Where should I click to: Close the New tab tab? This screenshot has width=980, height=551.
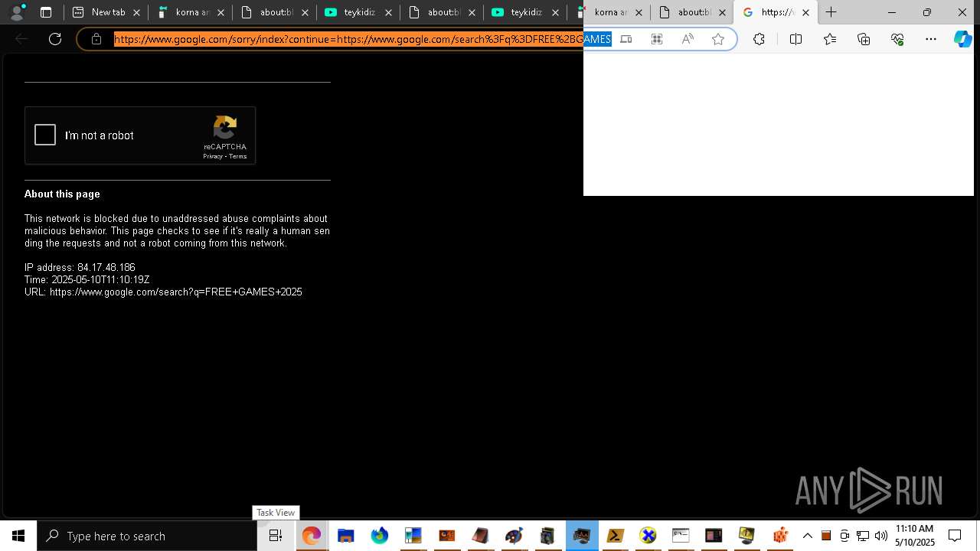[x=137, y=12]
